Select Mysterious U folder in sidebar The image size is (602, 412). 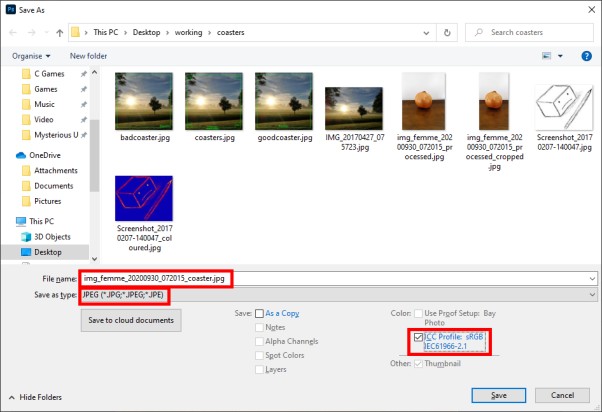point(56,135)
